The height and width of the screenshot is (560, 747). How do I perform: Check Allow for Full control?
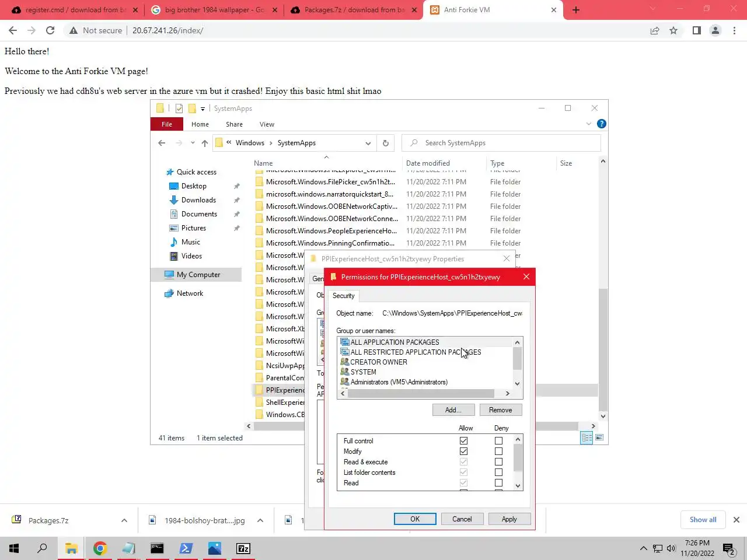tap(463, 441)
